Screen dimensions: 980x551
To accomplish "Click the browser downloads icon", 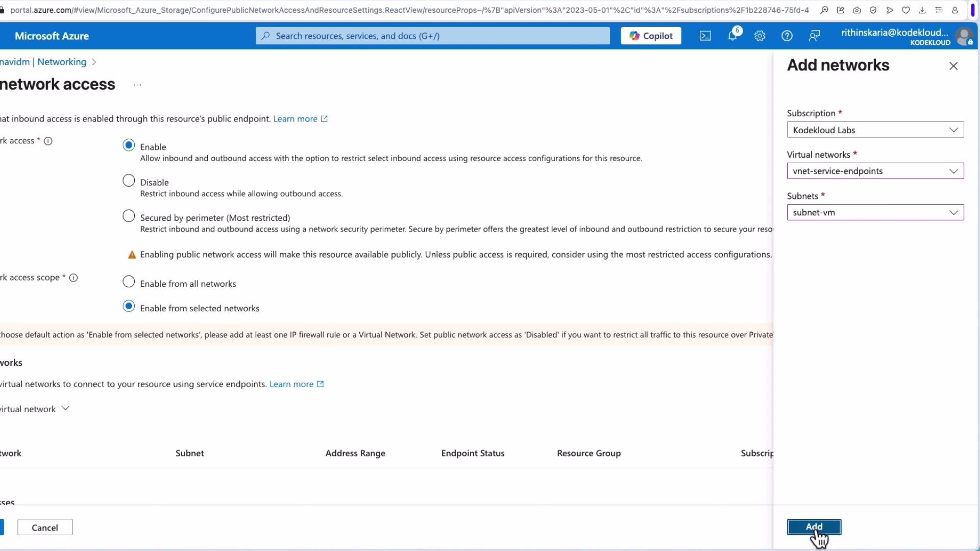I will [922, 10].
